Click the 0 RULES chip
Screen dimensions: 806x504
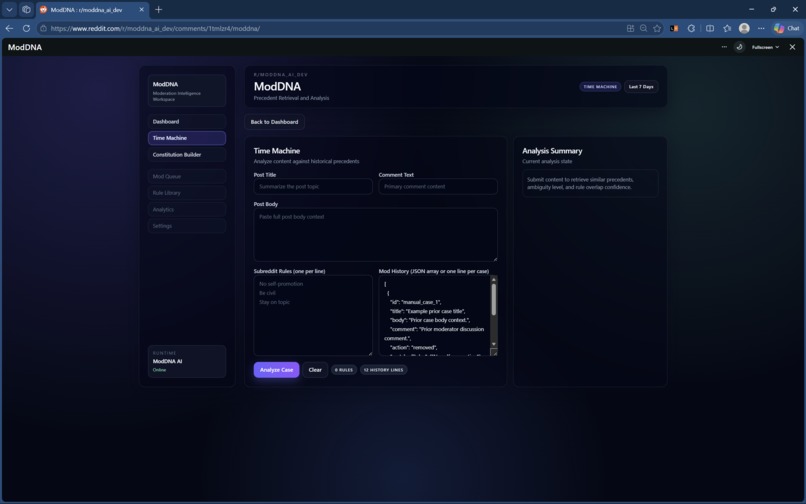tap(344, 370)
